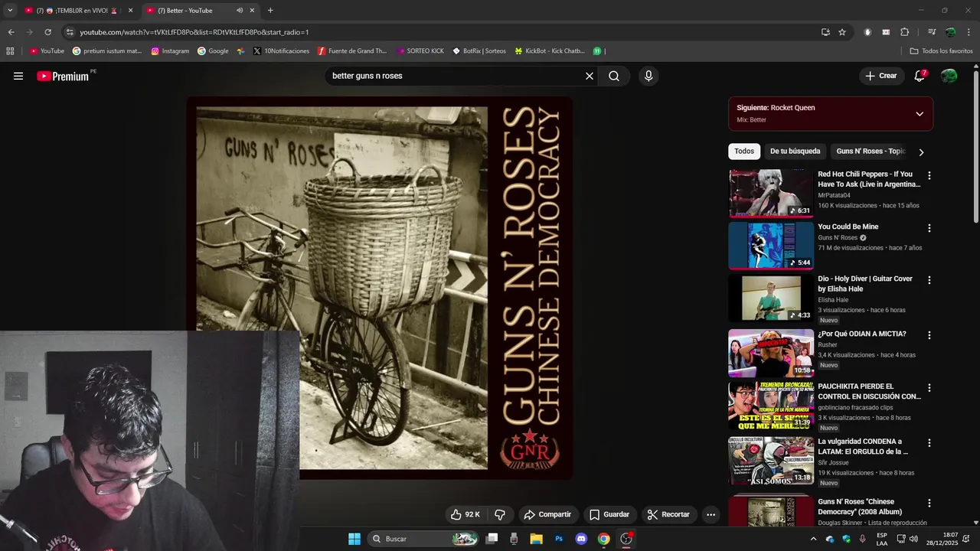Select the De tu búsqueda chip

(x=795, y=152)
